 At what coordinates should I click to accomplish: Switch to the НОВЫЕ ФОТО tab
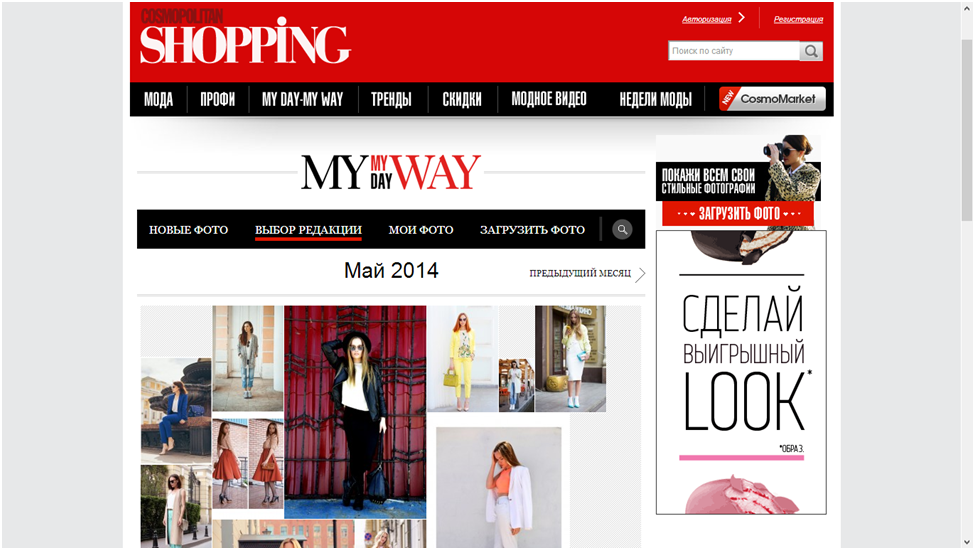(x=188, y=230)
